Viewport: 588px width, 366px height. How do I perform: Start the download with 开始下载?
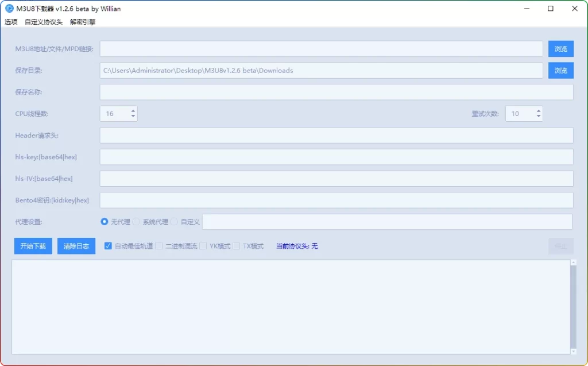click(33, 246)
